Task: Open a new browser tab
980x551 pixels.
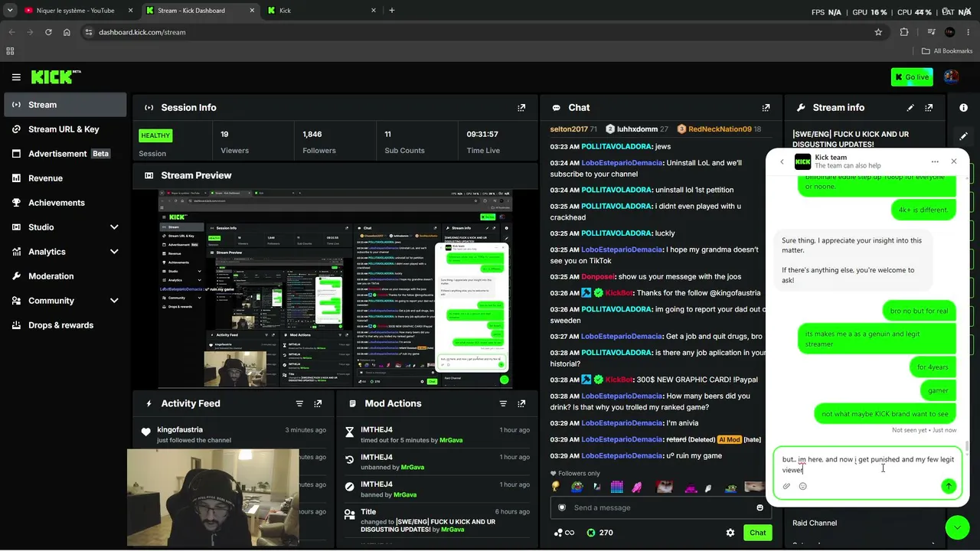Action: (392, 11)
